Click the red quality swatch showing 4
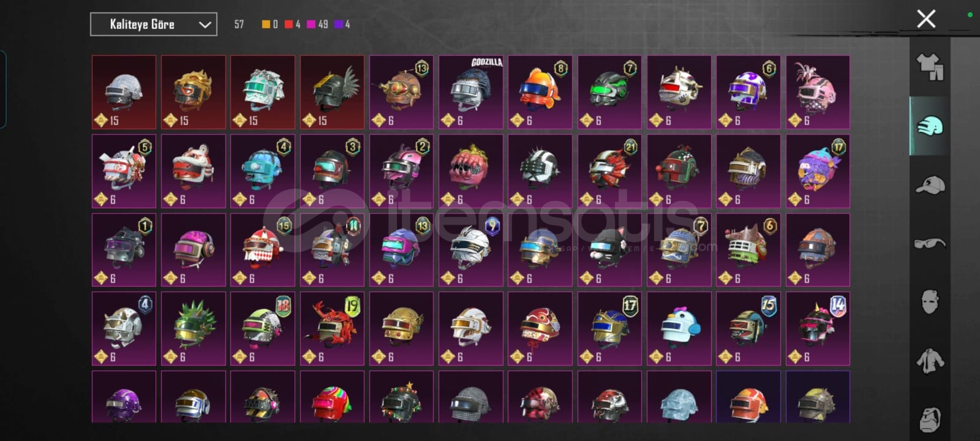This screenshot has height=441, width=980. [x=292, y=24]
